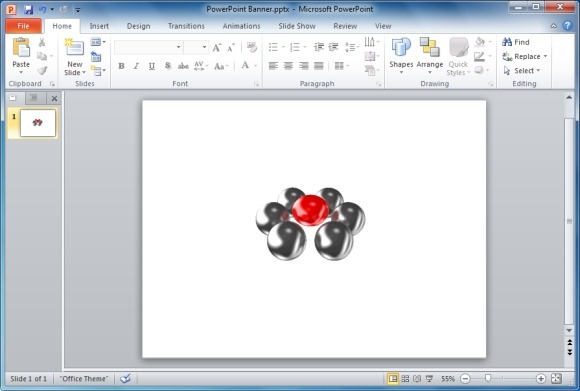
Task: Click Decrease List Level icon
Action: (x=318, y=47)
